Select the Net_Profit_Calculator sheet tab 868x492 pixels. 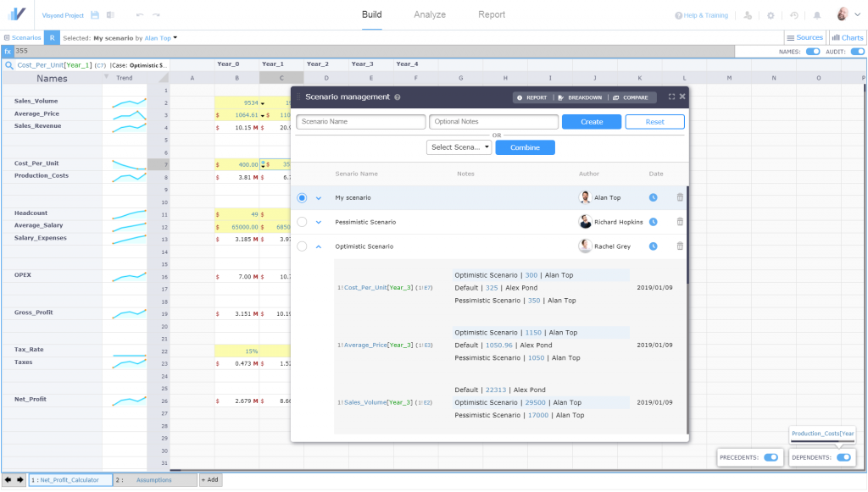pos(70,480)
